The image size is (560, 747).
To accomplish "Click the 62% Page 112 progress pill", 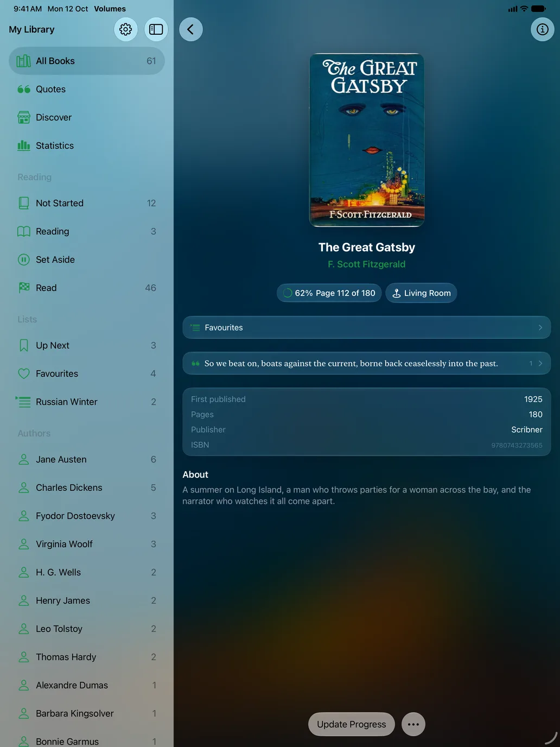I will (x=329, y=293).
